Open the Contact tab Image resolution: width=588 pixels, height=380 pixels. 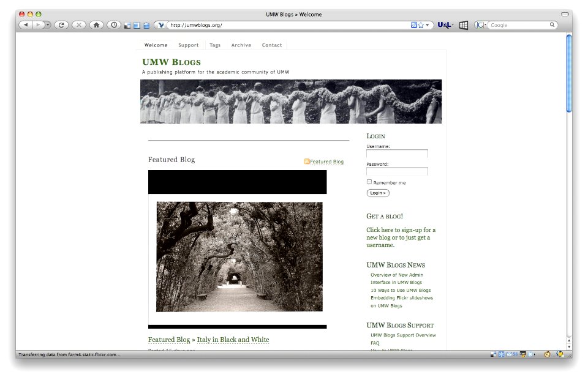(272, 45)
